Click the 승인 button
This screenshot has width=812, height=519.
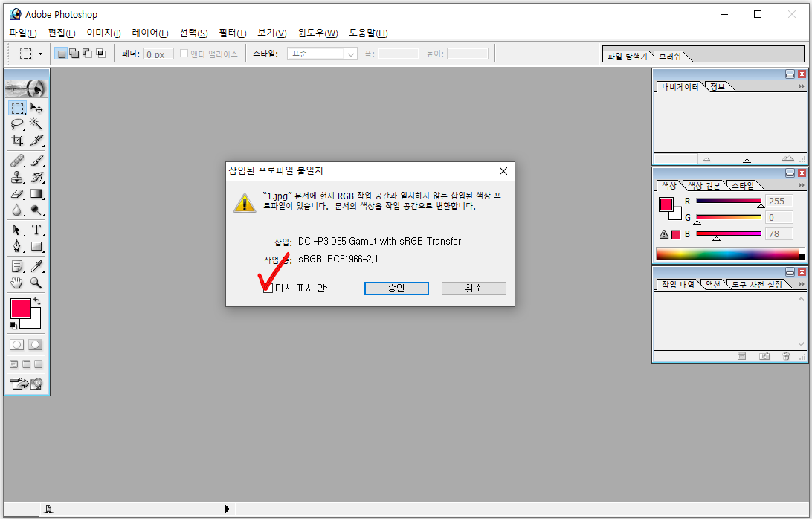(x=396, y=288)
